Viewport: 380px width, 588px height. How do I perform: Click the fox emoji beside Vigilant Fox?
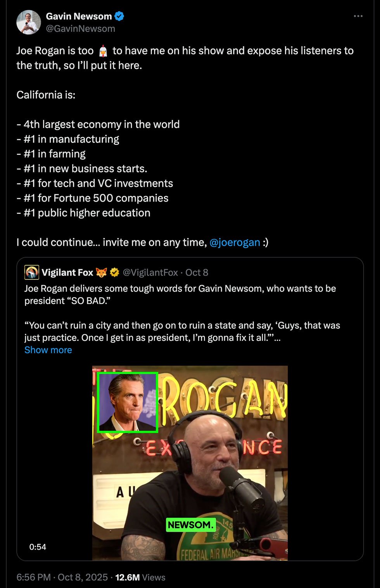tap(101, 272)
